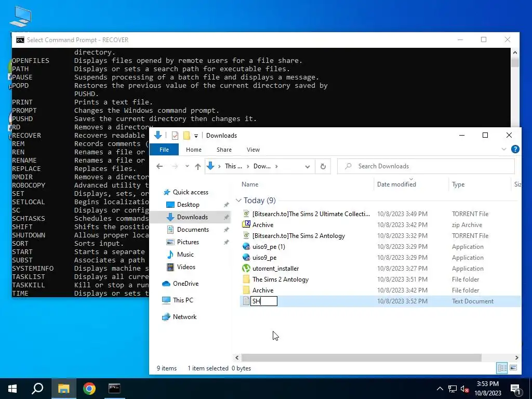Select the uiso9_pe (1) application icon
532x399 pixels.
pos(246,247)
